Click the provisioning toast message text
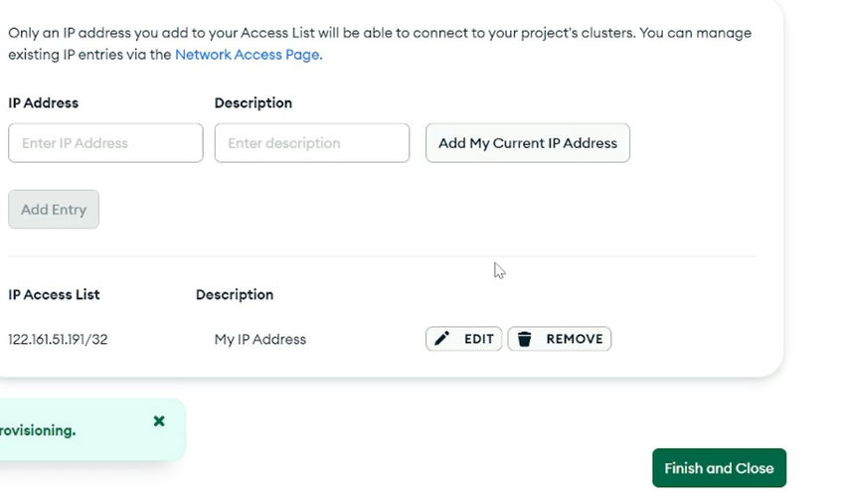The width and height of the screenshot is (845, 504). [x=38, y=430]
